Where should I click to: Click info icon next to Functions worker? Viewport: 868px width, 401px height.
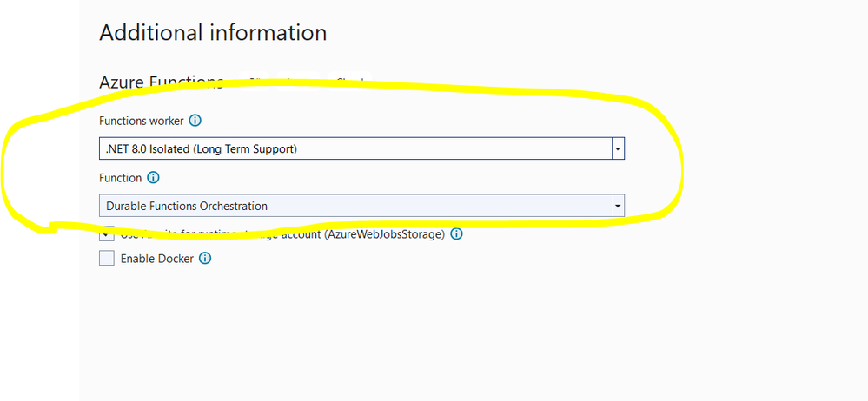point(195,121)
